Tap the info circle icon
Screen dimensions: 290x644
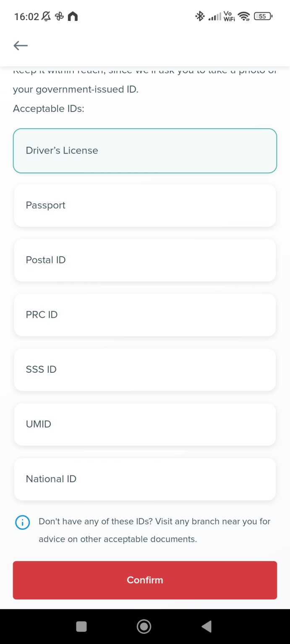22,522
